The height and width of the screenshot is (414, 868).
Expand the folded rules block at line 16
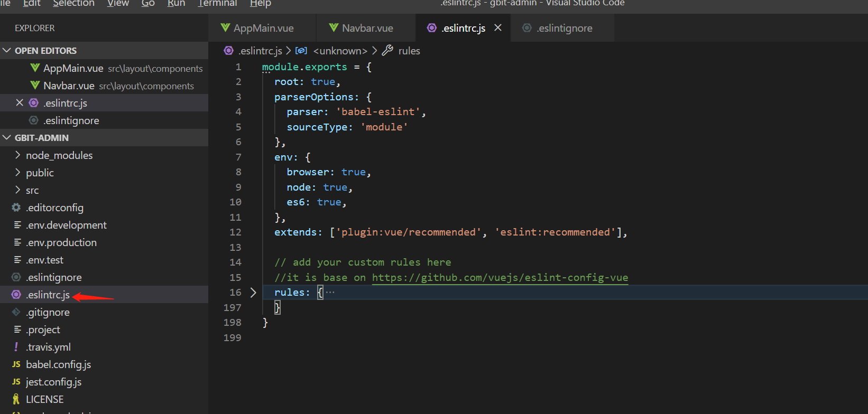pos(253,293)
